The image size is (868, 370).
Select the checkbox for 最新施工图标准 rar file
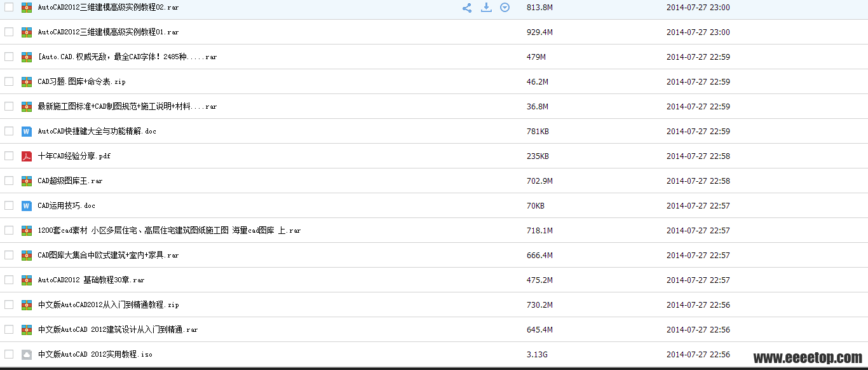9,106
